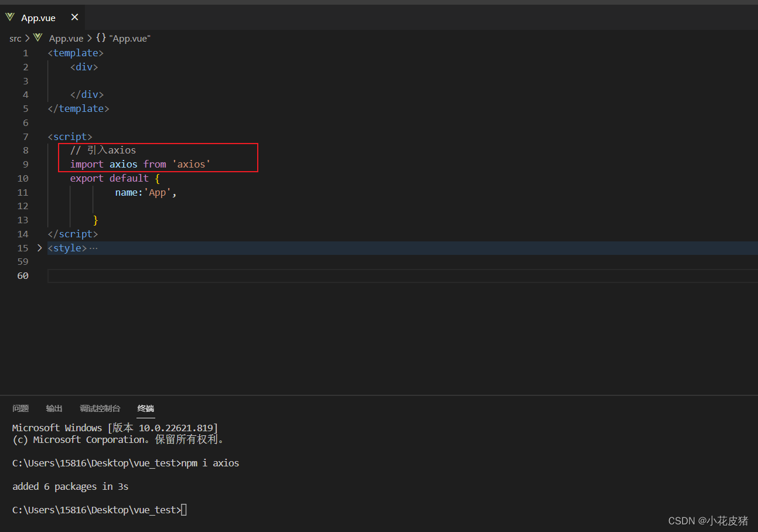Image resolution: width=758 pixels, height=532 pixels.
Task: Click line number 60 in gutter
Action: [23, 275]
